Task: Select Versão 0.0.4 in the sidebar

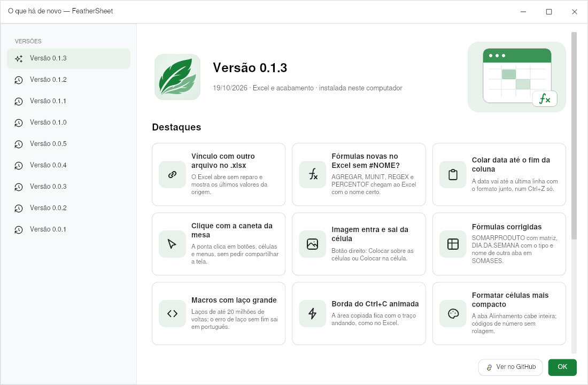Action: [x=68, y=165]
